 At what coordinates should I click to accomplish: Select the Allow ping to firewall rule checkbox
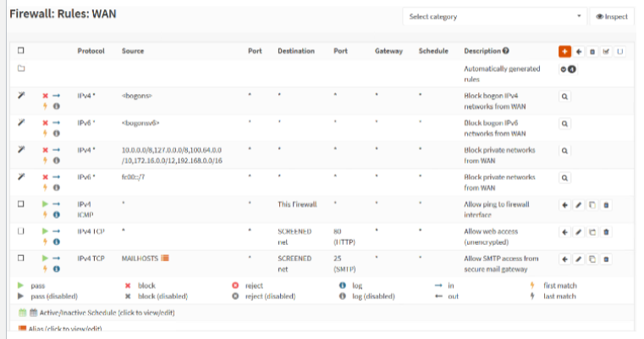coord(21,204)
